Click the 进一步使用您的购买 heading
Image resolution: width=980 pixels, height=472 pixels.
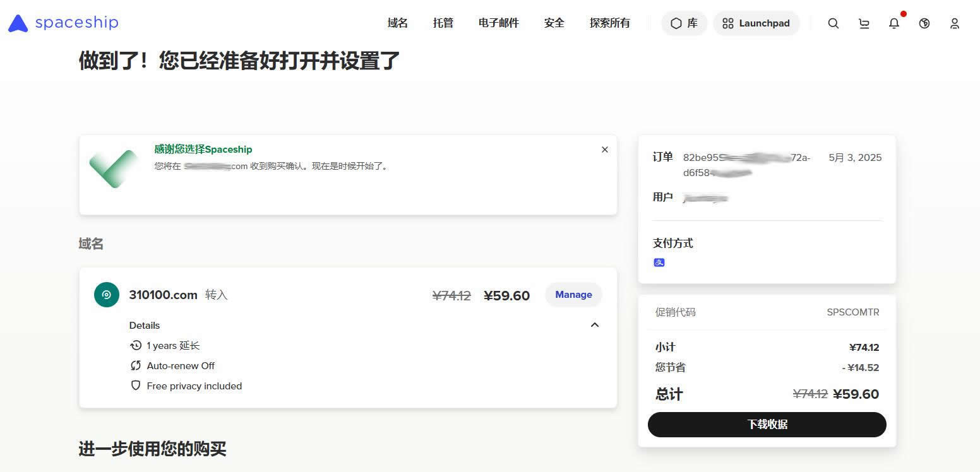click(x=152, y=449)
